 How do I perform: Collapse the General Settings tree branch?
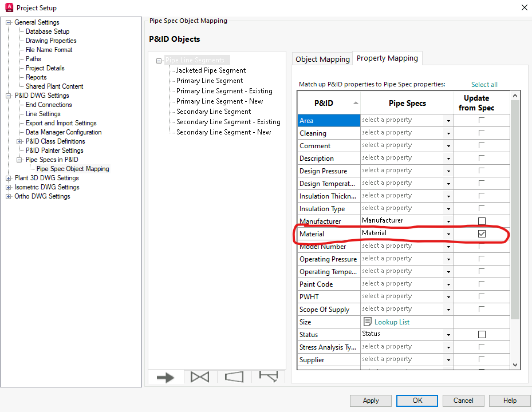(8, 22)
